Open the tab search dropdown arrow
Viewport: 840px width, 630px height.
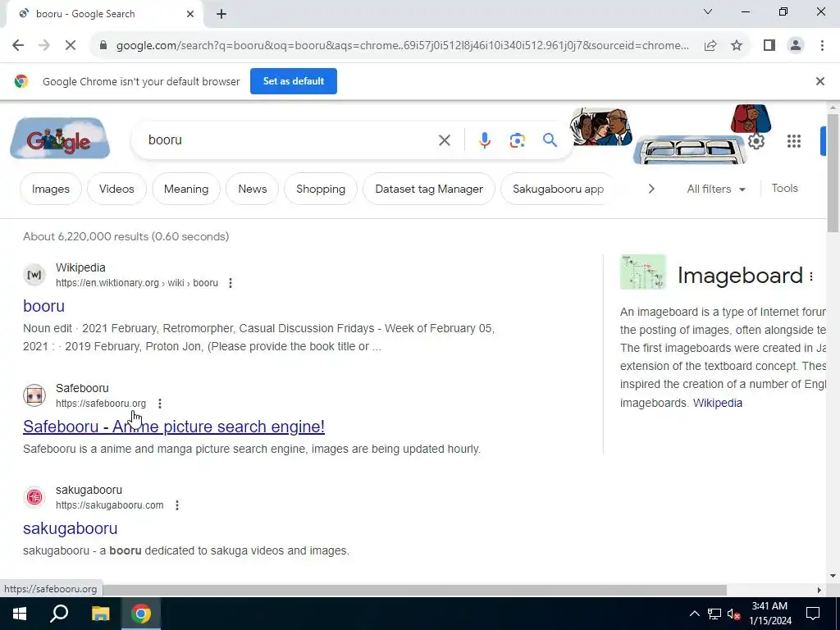(x=708, y=11)
